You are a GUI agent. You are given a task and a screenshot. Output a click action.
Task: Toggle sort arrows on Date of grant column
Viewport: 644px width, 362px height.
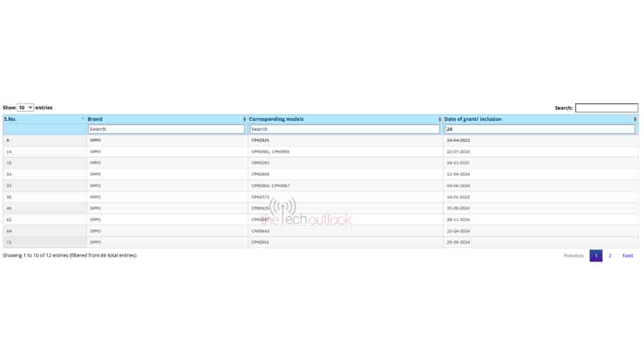(x=635, y=119)
